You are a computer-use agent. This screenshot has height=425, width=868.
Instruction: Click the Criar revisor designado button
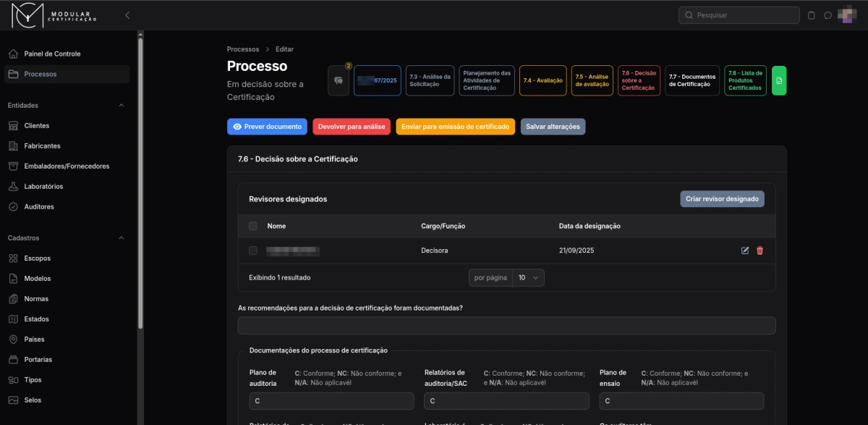click(x=722, y=198)
